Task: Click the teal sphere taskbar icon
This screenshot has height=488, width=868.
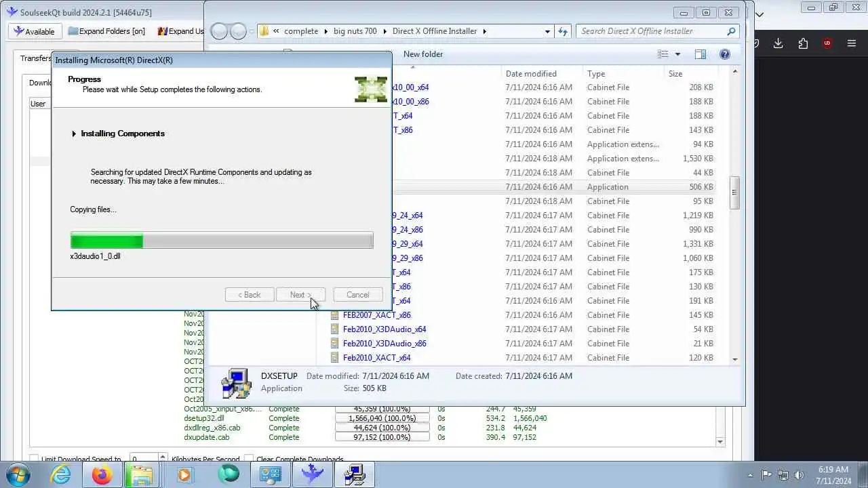Action: pos(229,474)
